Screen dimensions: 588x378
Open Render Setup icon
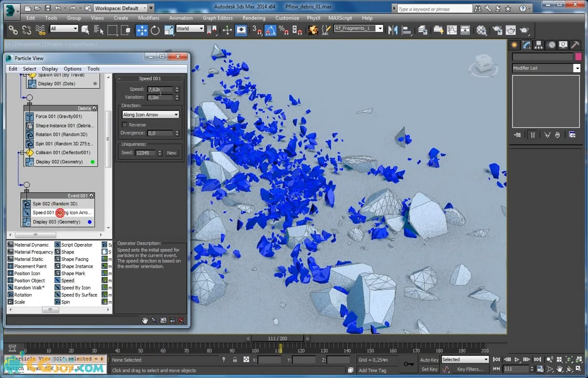pyautogui.click(x=497, y=30)
